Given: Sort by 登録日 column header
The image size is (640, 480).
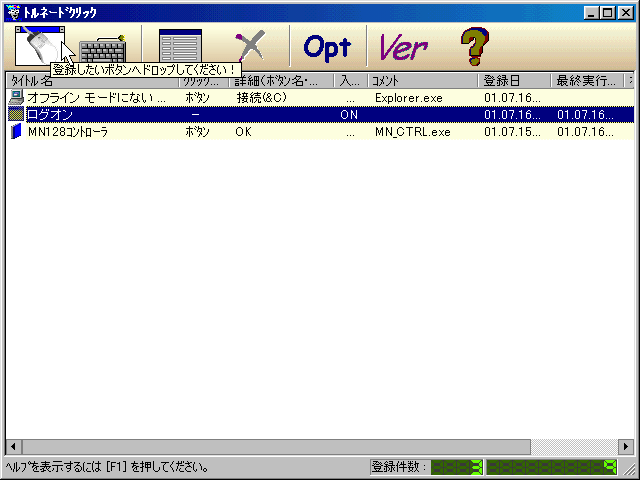Looking at the screenshot, I should coord(513,80).
